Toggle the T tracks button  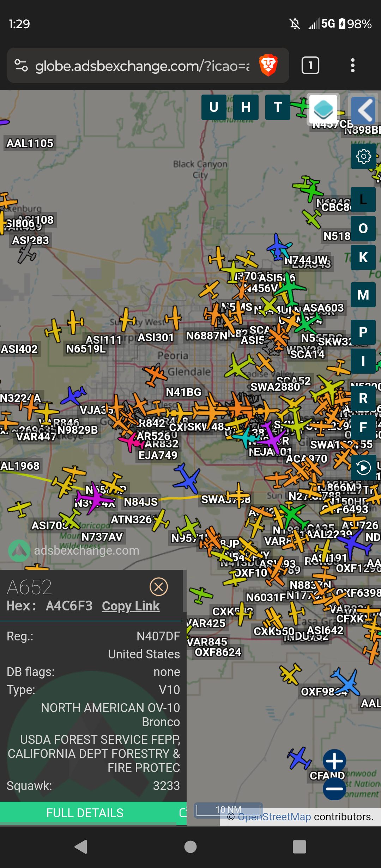[x=278, y=107]
